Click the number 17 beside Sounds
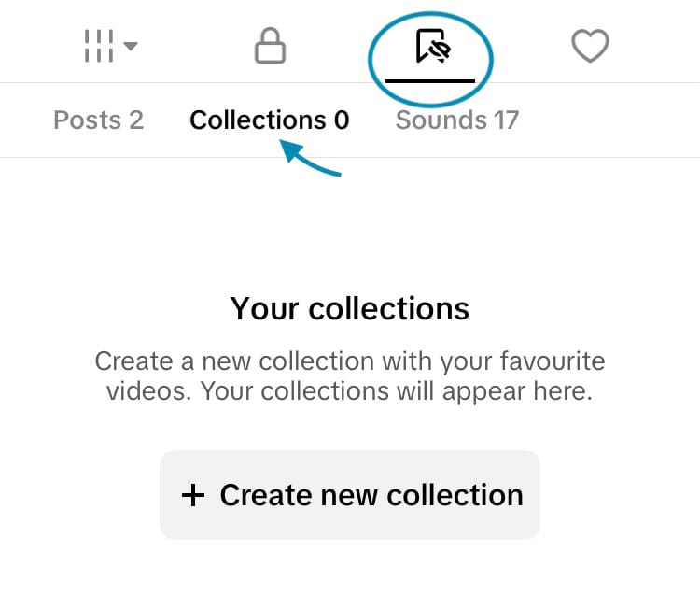Screen dimensions: 700x609 pos(507,120)
